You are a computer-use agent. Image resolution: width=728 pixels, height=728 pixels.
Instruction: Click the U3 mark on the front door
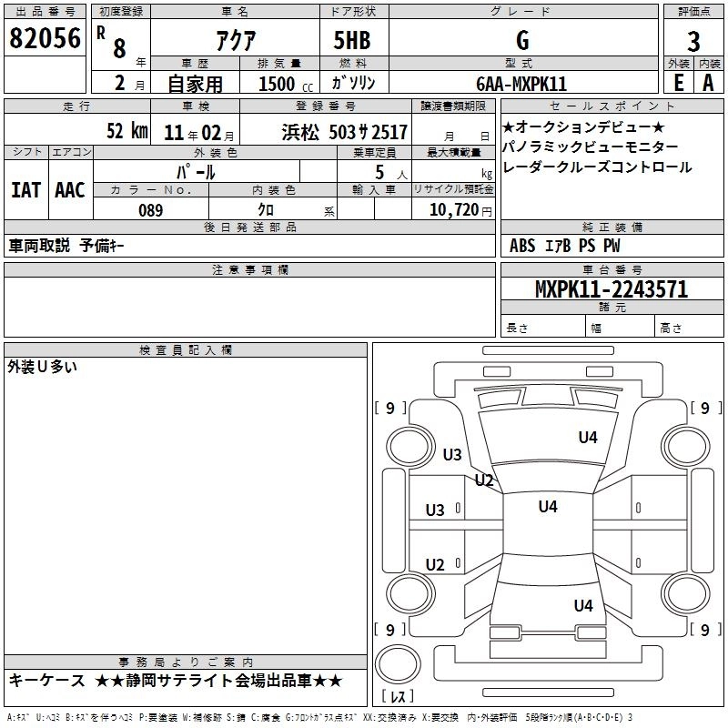(435, 511)
